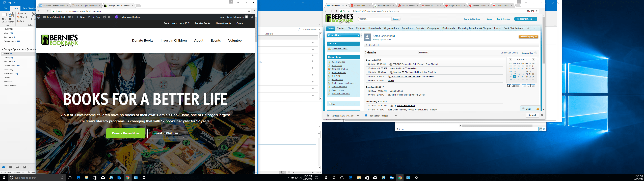The width and height of the screenshot is (644, 181).
Task: Click the Salesforce single-user calendar view icon
Action: tap(509, 86)
